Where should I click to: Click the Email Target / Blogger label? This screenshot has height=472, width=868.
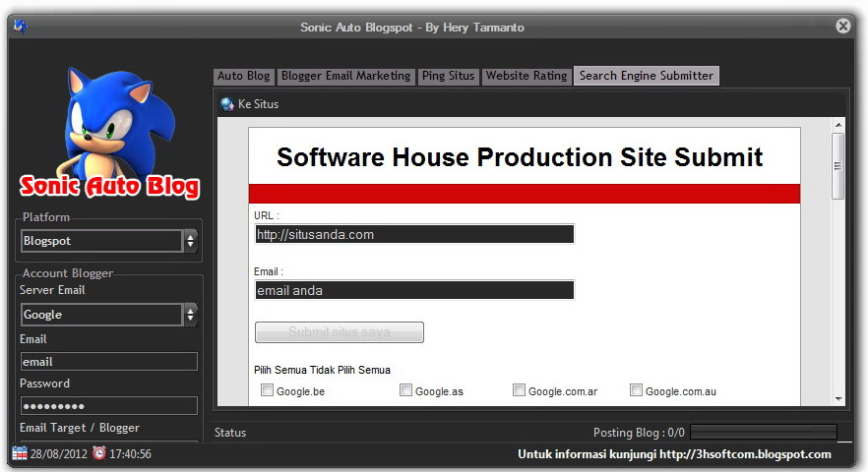(79, 428)
